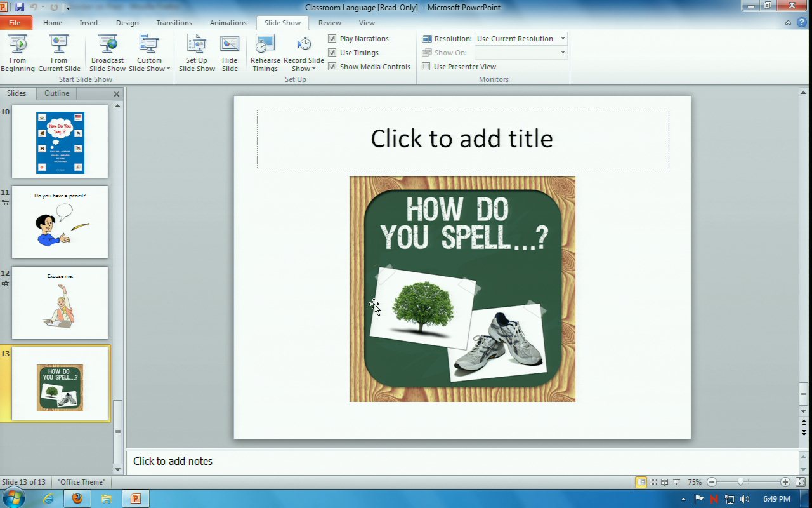Switch to the Animations ribbon tab
Screen dimensions: 812x508
pyautogui.click(x=228, y=23)
